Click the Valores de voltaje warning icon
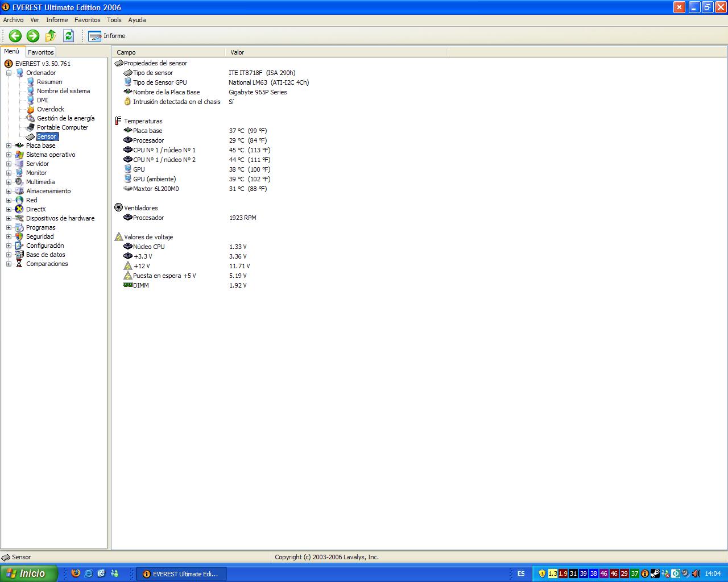 (x=118, y=237)
